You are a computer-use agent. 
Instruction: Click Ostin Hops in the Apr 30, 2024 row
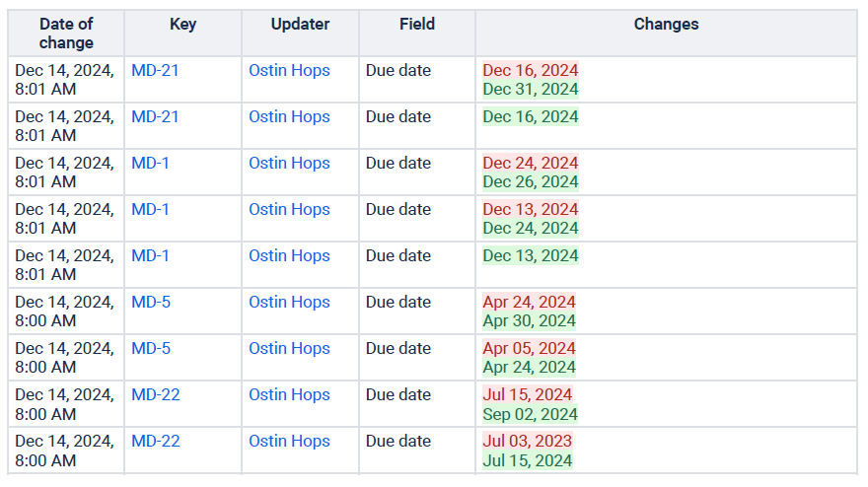(289, 302)
